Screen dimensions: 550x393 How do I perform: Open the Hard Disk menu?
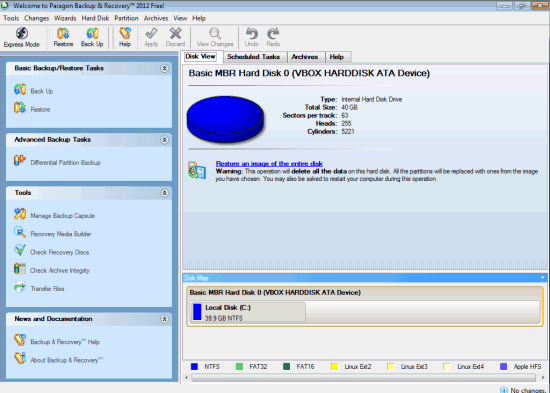click(x=95, y=18)
